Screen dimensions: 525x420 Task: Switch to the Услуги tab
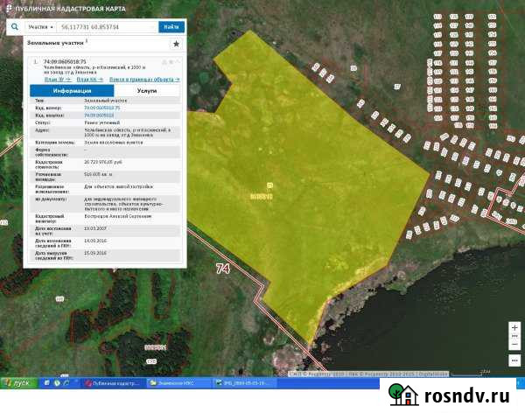click(147, 90)
